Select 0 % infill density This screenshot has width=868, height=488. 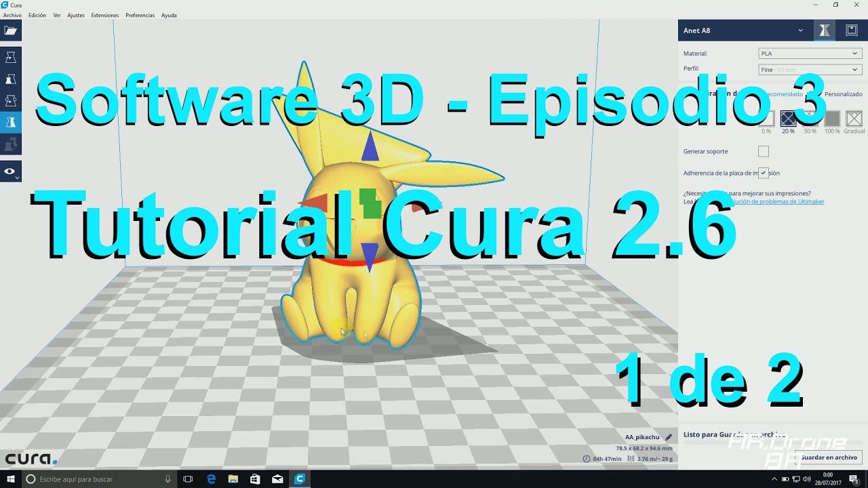[766, 119]
